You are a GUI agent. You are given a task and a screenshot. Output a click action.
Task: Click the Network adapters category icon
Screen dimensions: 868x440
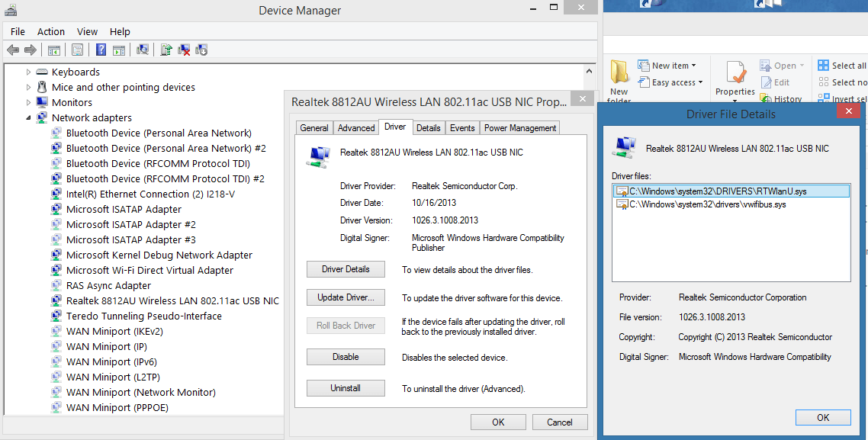[x=42, y=117]
